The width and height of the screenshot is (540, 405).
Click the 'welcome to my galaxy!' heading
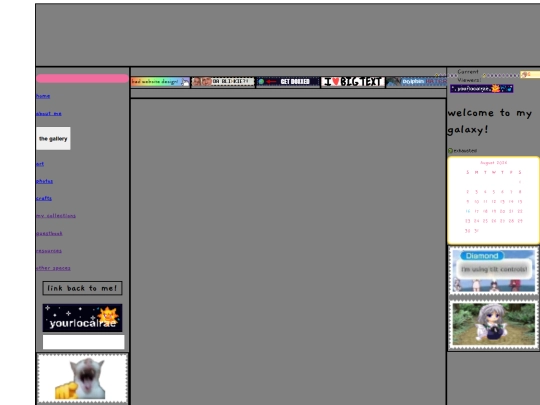click(x=490, y=121)
